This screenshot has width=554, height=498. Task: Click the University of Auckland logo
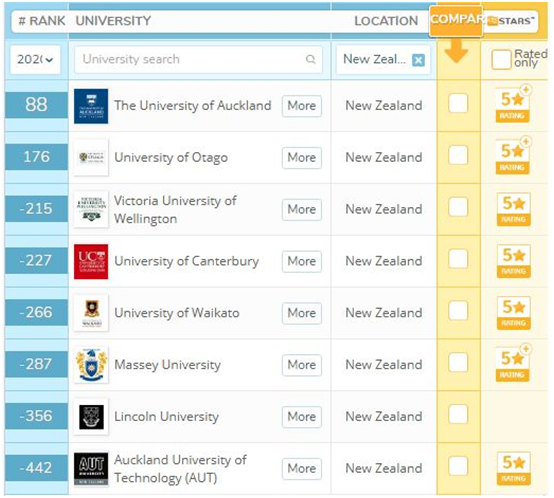(x=91, y=106)
